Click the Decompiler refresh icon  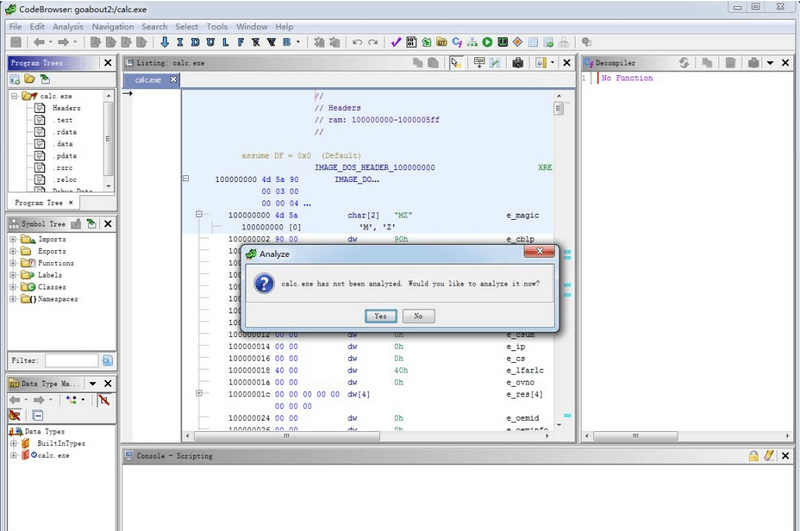pyautogui.click(x=684, y=62)
